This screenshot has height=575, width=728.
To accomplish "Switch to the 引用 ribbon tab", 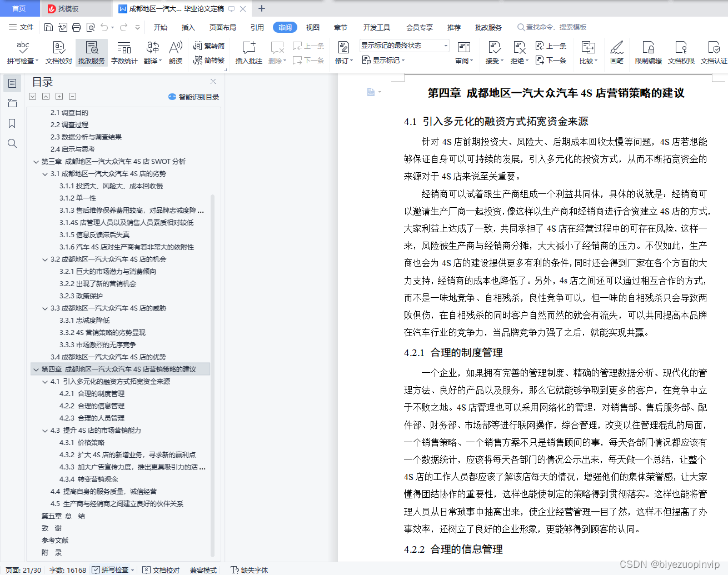I will [x=257, y=27].
